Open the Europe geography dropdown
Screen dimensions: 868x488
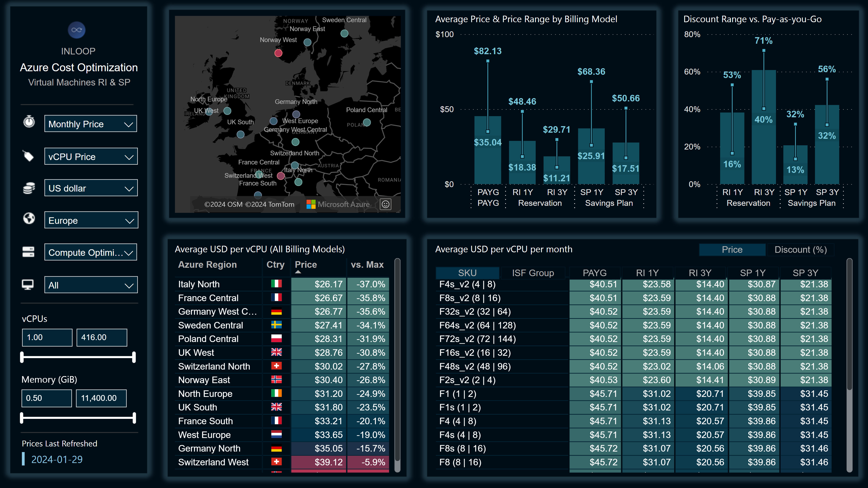coord(91,220)
